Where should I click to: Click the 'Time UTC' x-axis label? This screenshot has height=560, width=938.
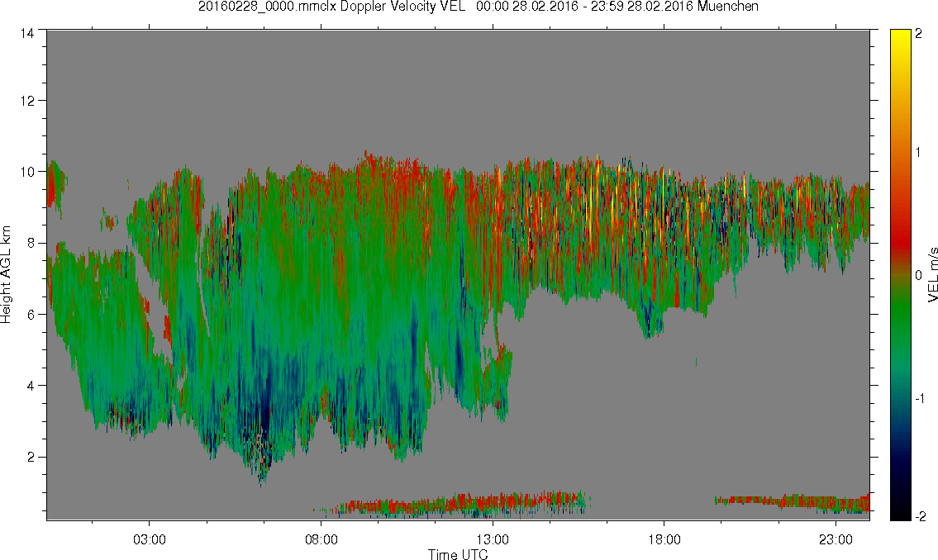click(x=458, y=554)
